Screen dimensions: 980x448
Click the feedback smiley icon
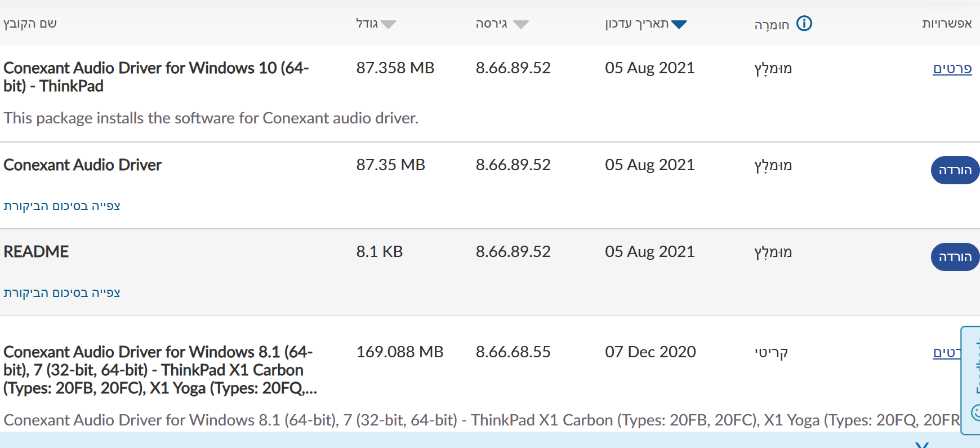(x=976, y=412)
